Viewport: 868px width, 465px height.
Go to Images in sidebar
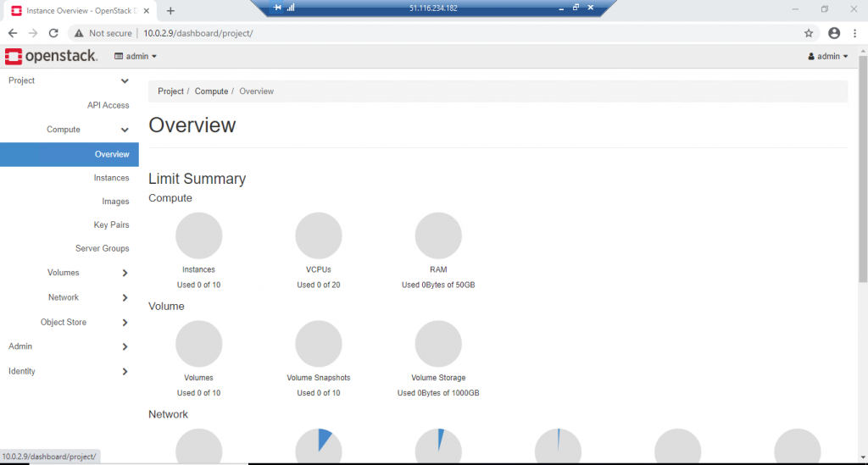tap(115, 202)
